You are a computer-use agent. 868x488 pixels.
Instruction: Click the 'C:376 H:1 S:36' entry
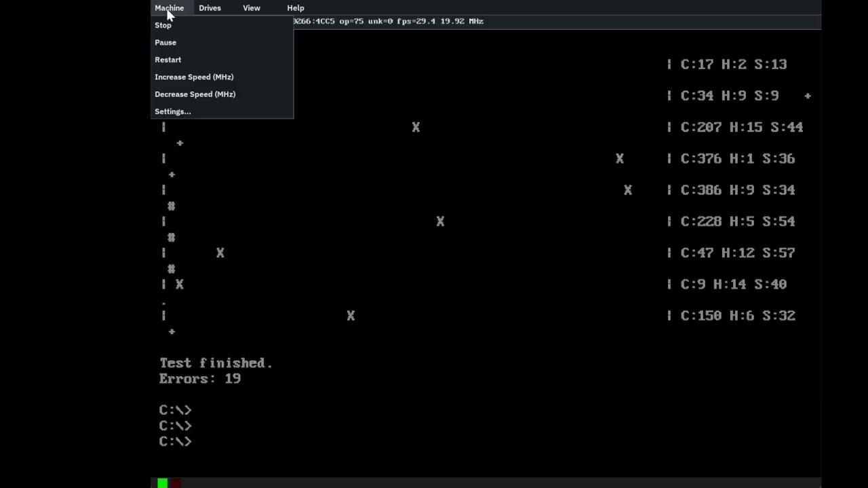738,159
